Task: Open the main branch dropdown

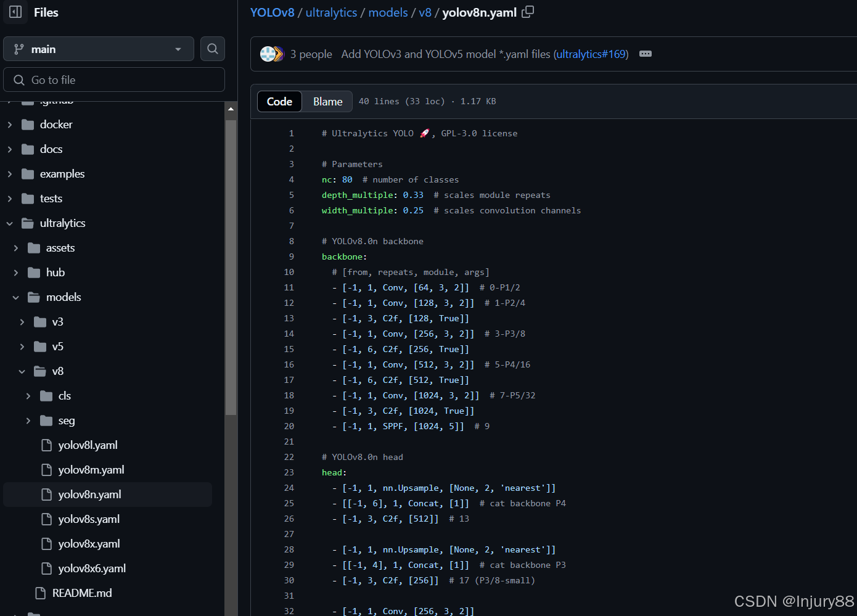Action: click(99, 49)
